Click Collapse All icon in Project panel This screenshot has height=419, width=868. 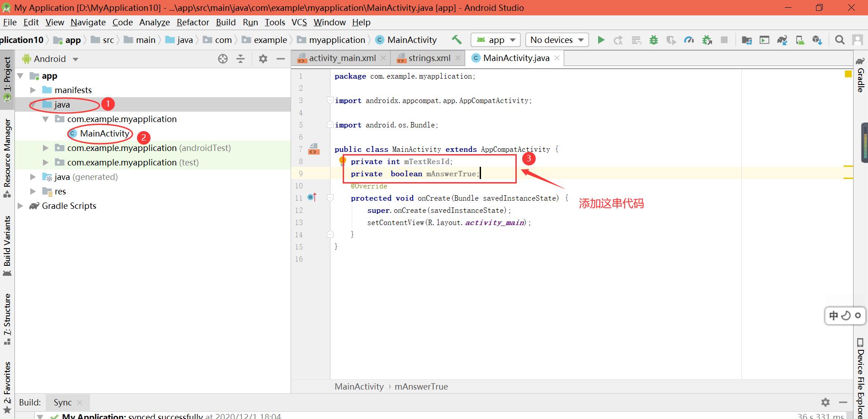241,59
